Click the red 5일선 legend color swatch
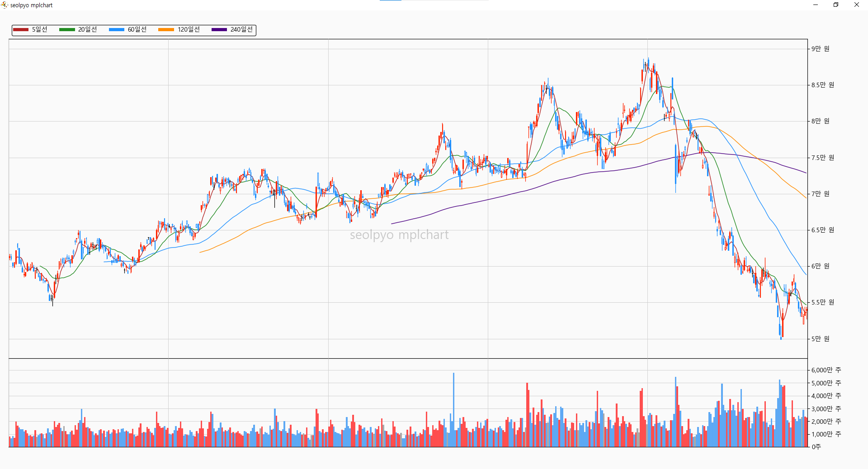Image resolution: width=868 pixels, height=469 pixels. coord(21,30)
